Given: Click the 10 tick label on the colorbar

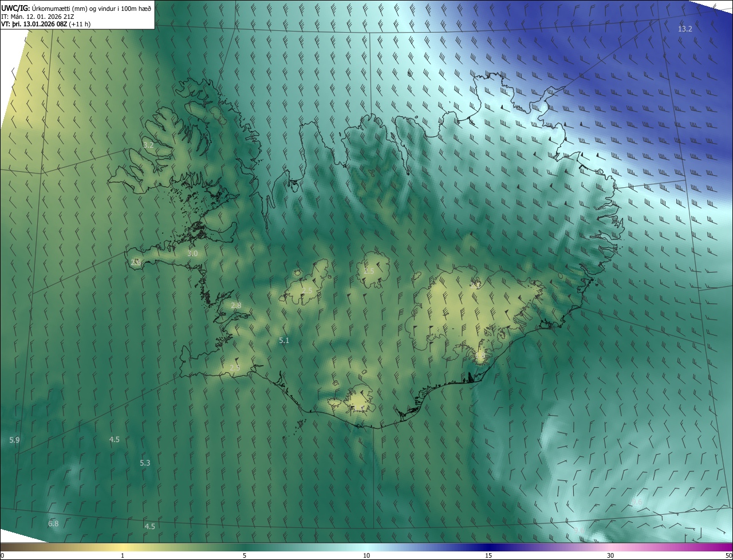Looking at the screenshot, I should [366, 555].
